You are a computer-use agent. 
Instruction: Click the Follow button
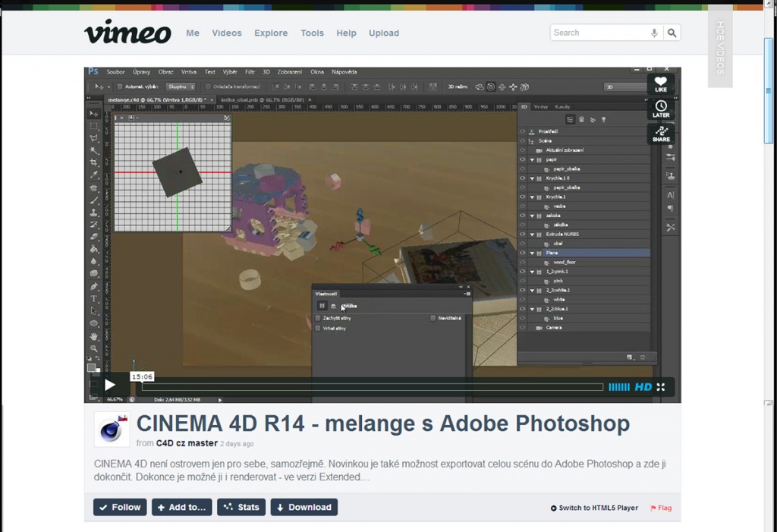120,507
